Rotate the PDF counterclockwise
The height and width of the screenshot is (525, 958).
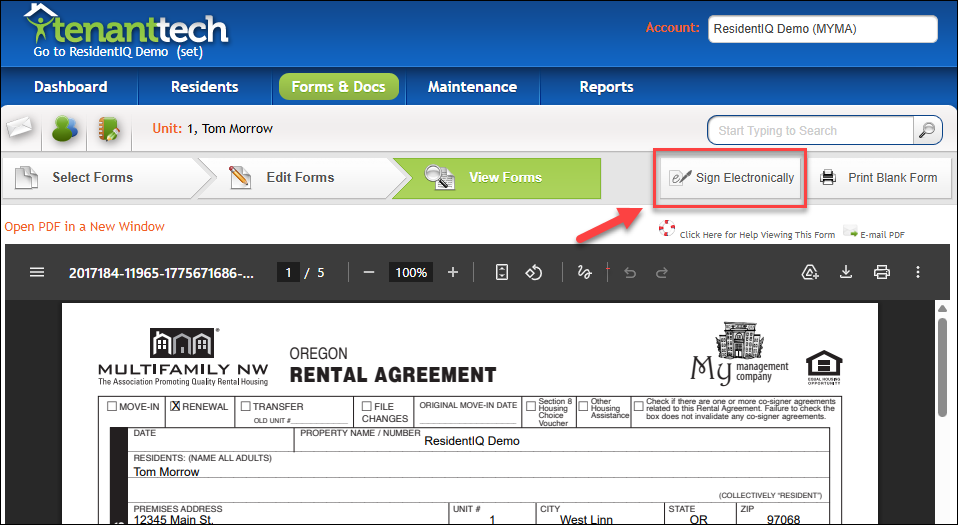point(534,272)
